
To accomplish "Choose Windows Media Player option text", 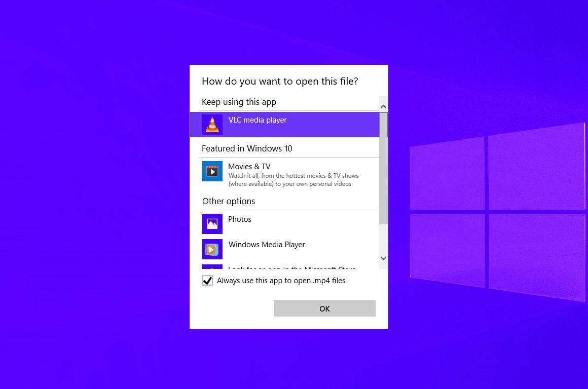I will point(267,245).
